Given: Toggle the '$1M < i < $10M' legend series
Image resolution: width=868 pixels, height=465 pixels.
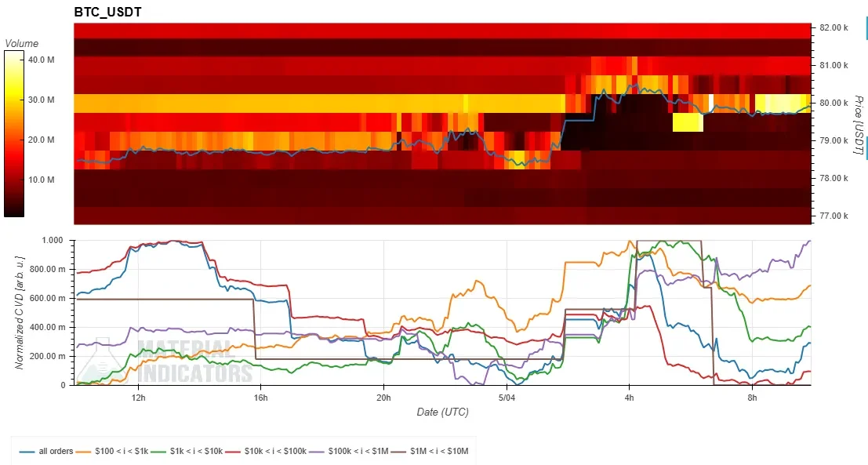Looking at the screenshot, I should tap(430, 451).
